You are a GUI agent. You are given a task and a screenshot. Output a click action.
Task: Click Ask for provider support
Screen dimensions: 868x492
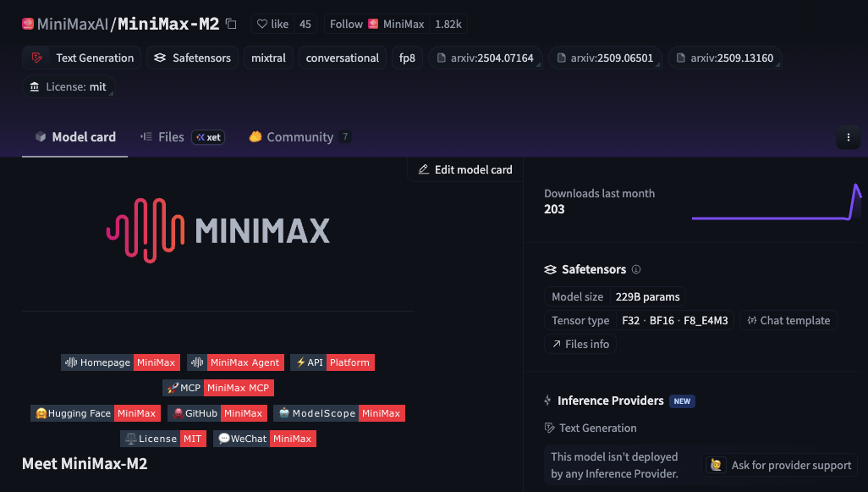tap(780, 465)
